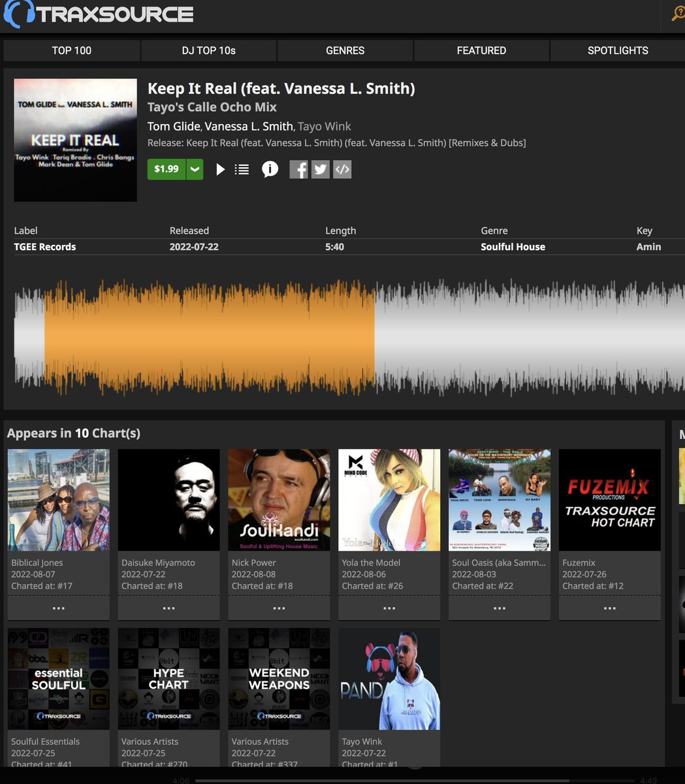The width and height of the screenshot is (685, 784).
Task: Open the TGEE Records label page
Action: [44, 246]
